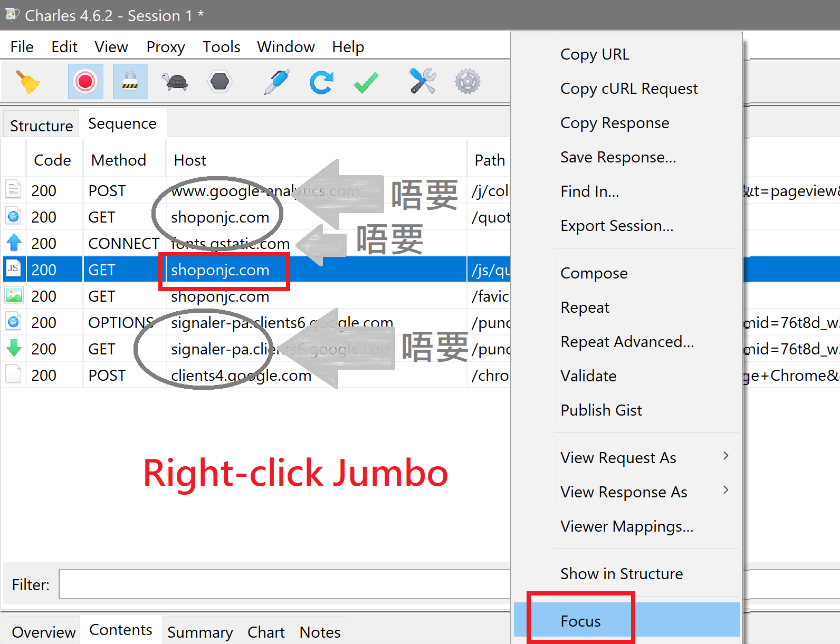Switch to the Structure tab
Image resolution: width=840 pixels, height=644 pixels.
(41, 126)
